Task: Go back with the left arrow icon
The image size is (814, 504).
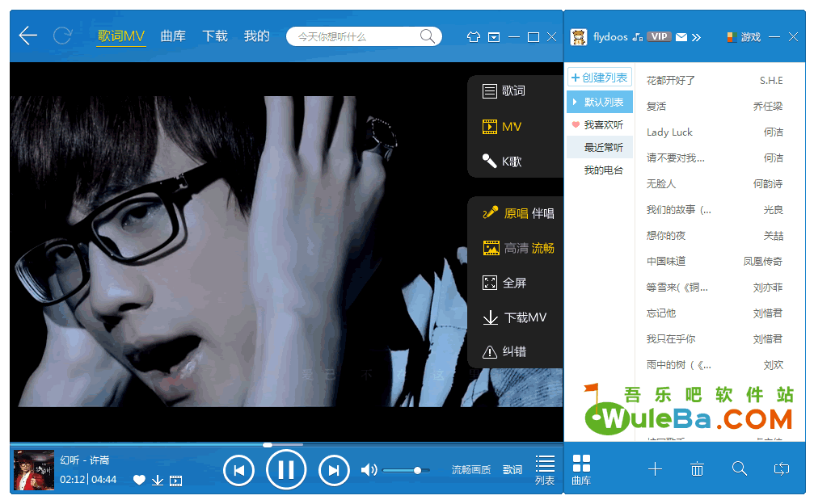Action: [28, 36]
